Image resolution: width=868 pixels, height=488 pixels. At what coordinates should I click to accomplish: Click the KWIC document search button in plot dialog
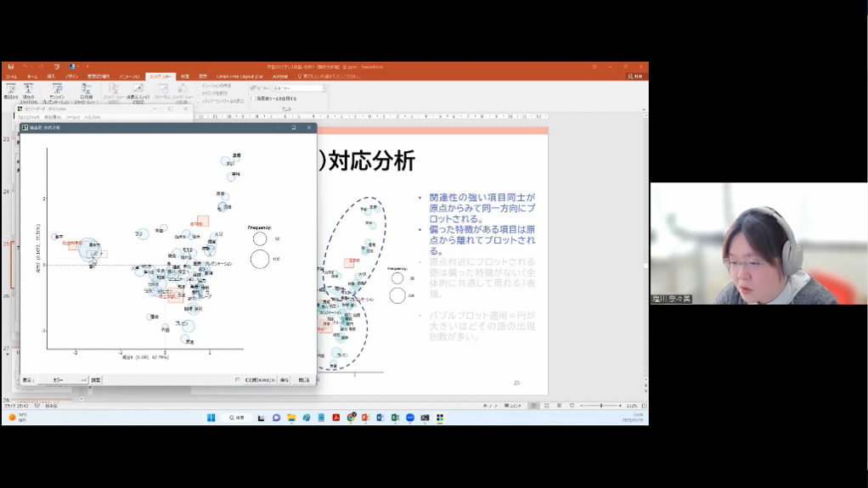(x=260, y=380)
